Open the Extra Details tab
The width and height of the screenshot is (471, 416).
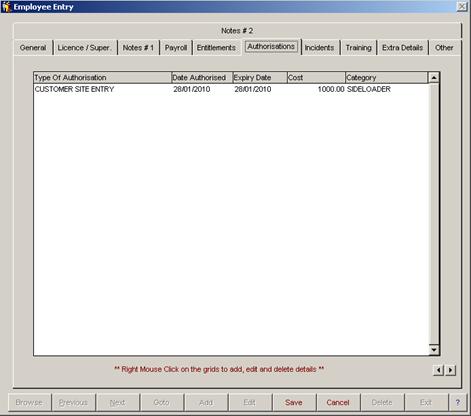pos(402,48)
